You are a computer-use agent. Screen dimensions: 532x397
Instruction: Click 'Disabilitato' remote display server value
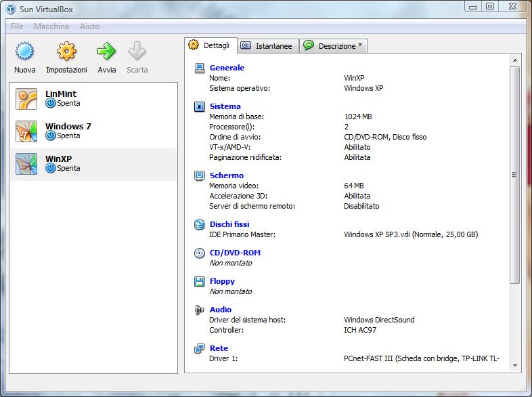tap(361, 206)
